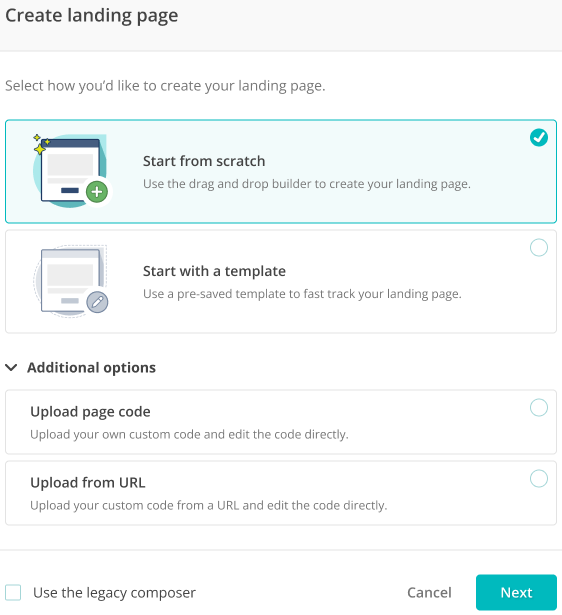
Task: Click the Cancel button
Action: (x=429, y=592)
